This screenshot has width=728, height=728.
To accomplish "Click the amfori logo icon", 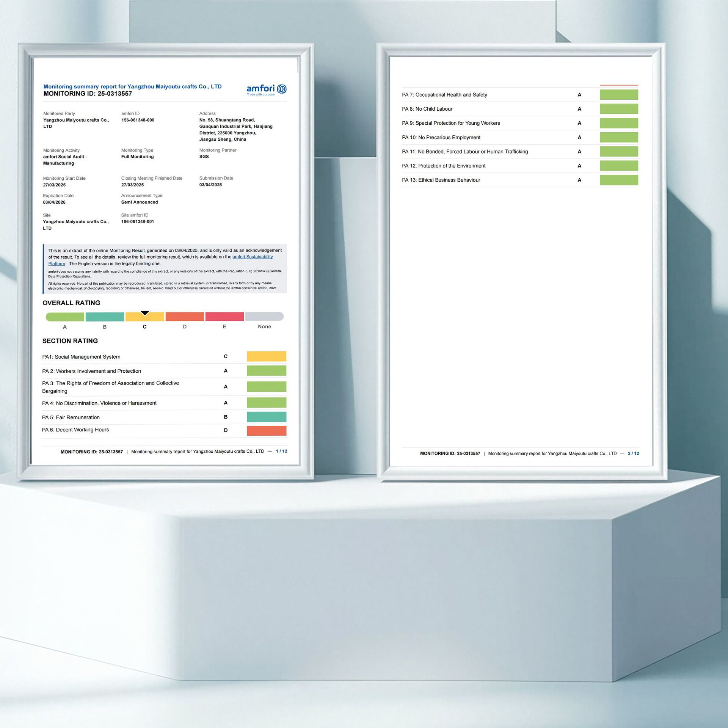I will (x=282, y=89).
